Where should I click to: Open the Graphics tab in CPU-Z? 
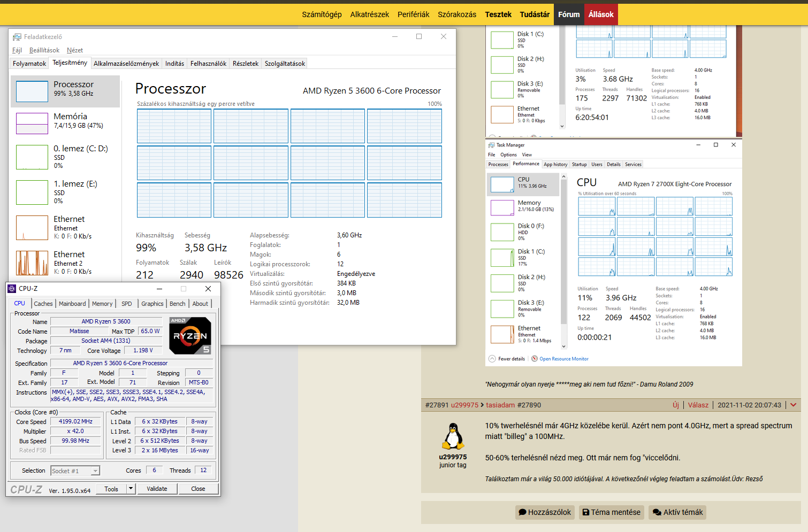point(153,304)
